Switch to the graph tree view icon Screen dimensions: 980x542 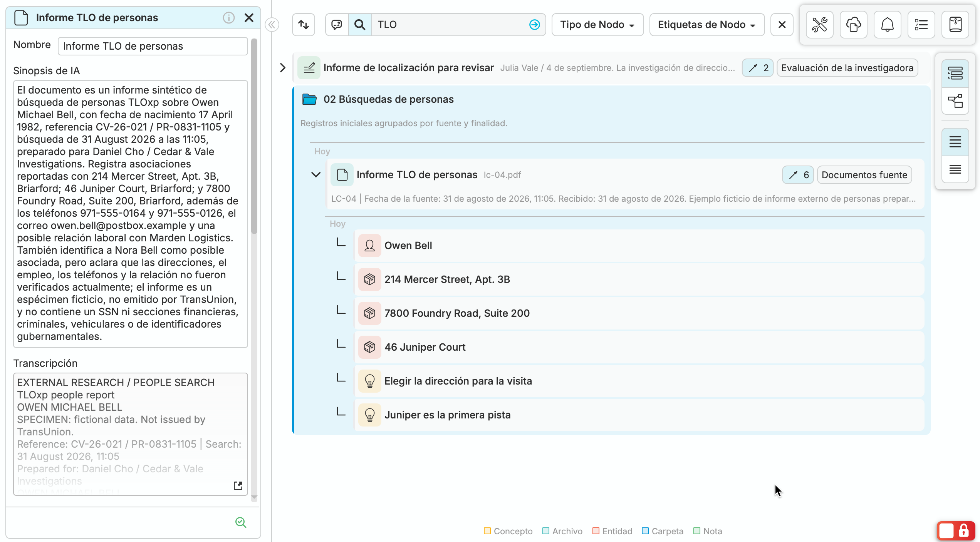(955, 101)
